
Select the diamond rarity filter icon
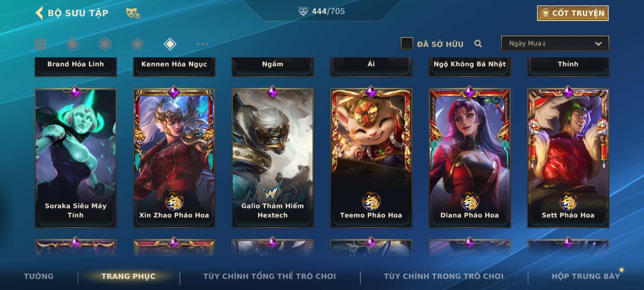pyautogui.click(x=170, y=44)
